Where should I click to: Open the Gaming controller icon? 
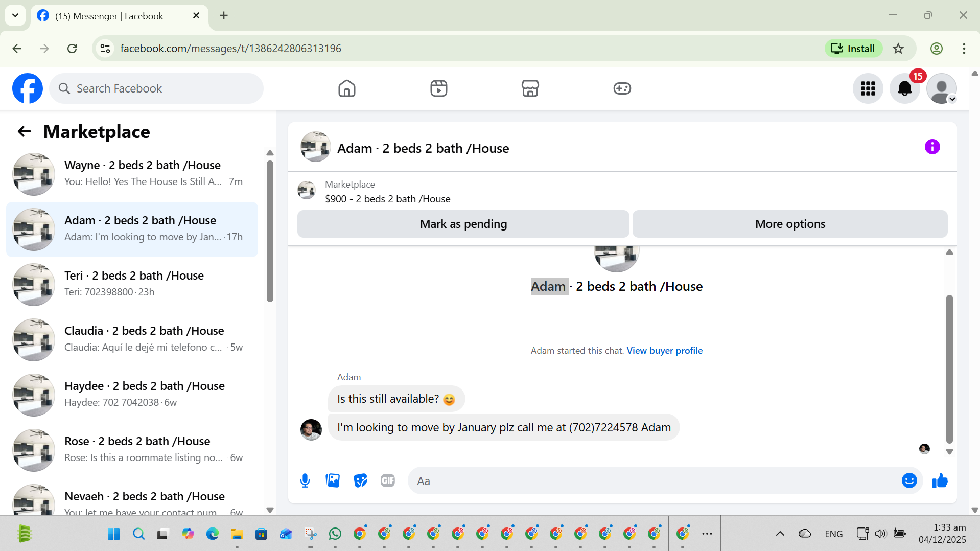622,88
